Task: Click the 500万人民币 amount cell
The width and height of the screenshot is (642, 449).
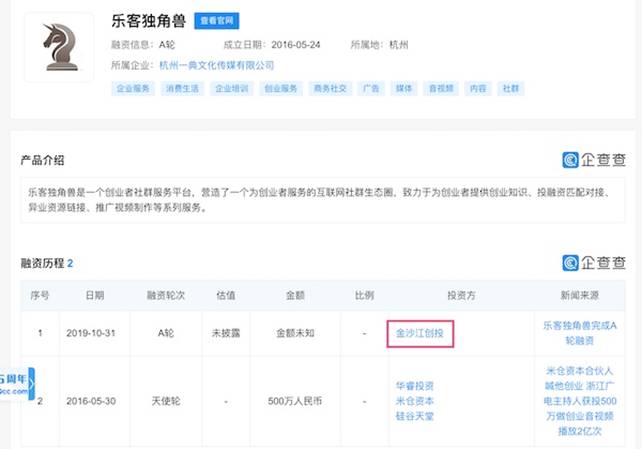Action: [295, 401]
